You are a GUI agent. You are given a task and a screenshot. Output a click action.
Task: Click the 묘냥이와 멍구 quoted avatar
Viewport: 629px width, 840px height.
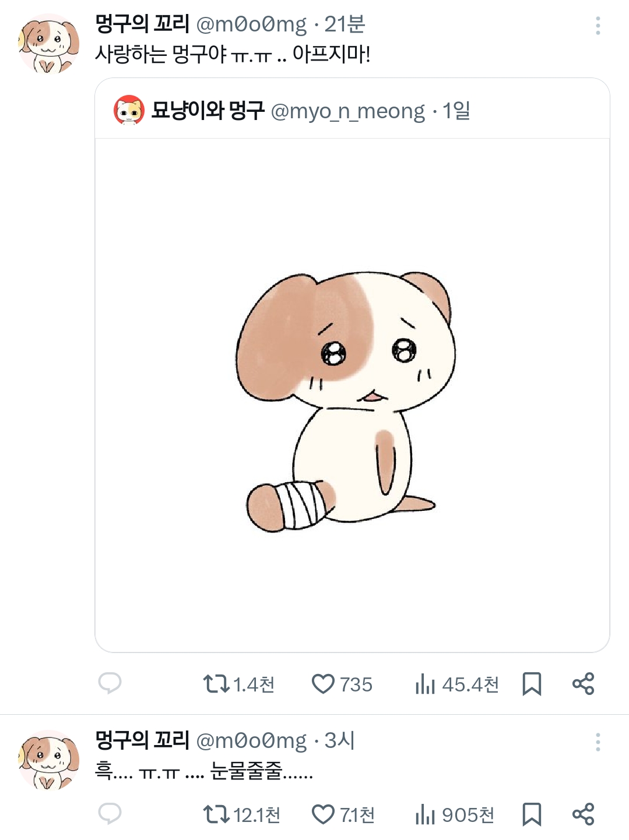click(x=129, y=111)
